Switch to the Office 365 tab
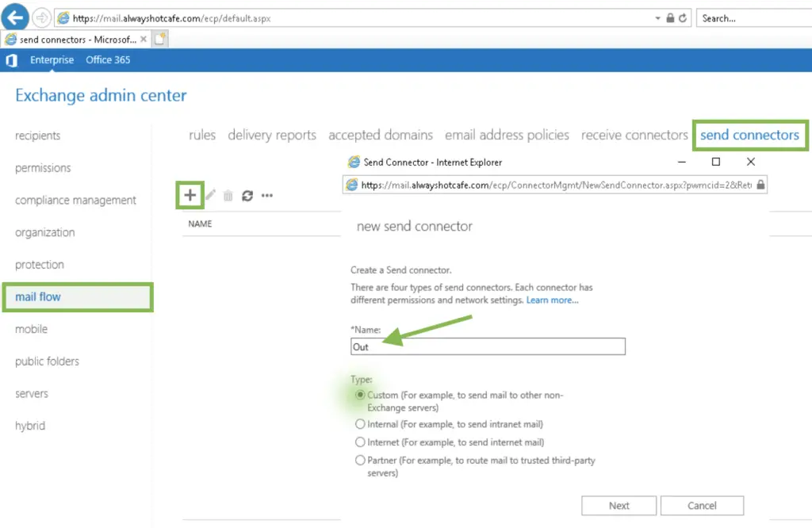 point(108,60)
